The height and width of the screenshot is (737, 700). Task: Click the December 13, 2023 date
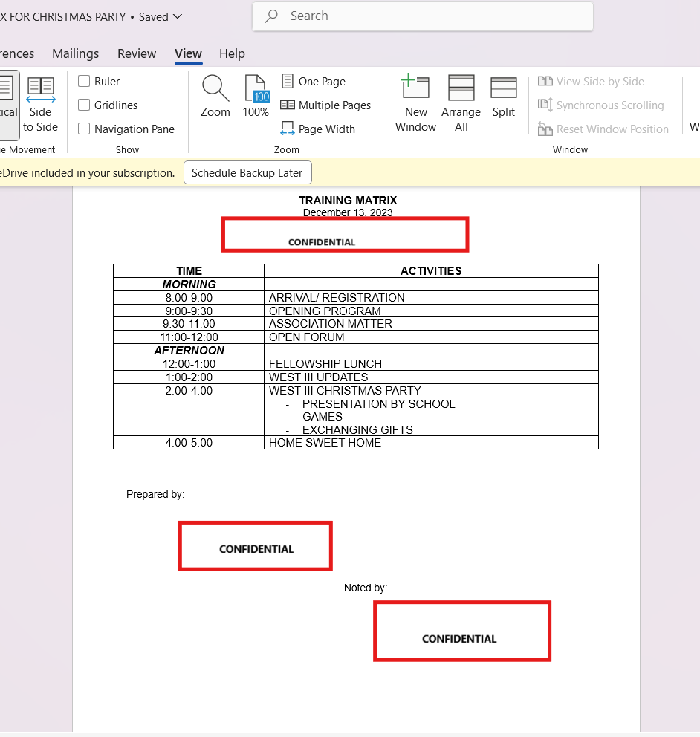pyautogui.click(x=348, y=212)
